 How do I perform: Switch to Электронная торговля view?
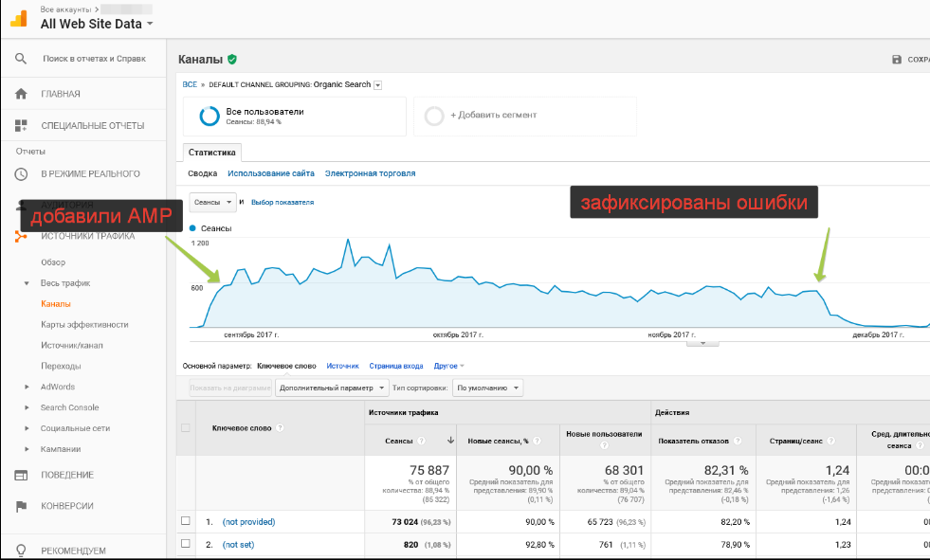click(x=370, y=173)
